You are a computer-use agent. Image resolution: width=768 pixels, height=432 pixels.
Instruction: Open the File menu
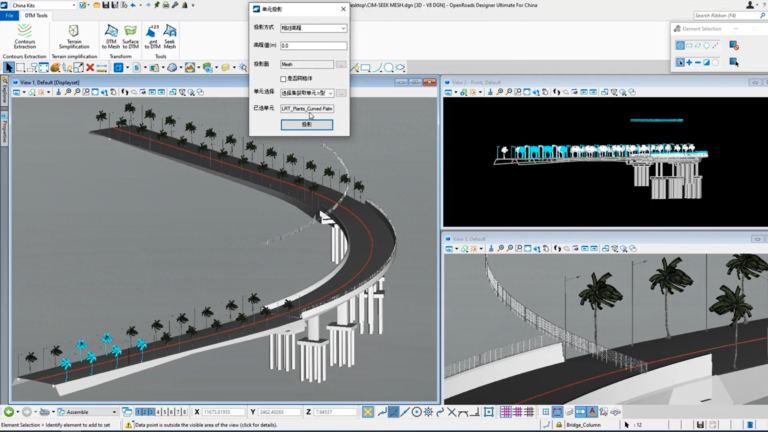tap(9, 15)
